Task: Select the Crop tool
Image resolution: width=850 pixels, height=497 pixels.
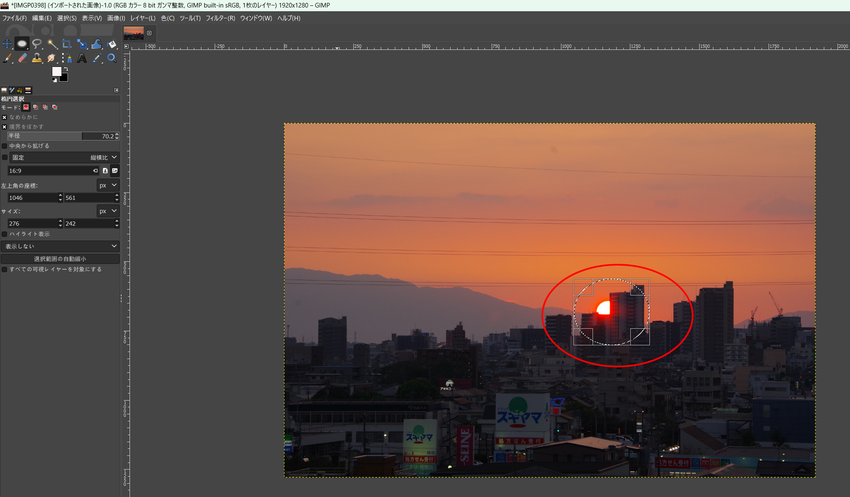Action: (67, 44)
